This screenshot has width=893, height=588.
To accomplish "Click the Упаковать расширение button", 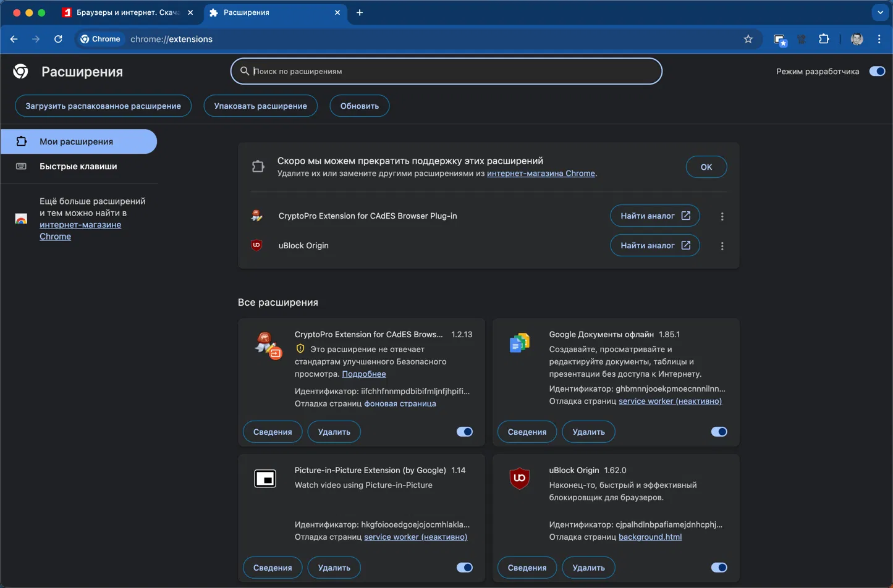I will pyautogui.click(x=261, y=106).
